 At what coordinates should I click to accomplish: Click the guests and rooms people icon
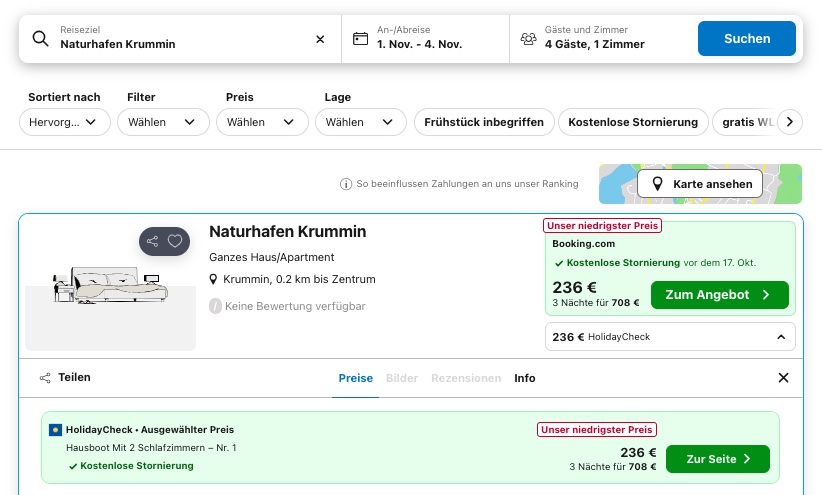[528, 39]
